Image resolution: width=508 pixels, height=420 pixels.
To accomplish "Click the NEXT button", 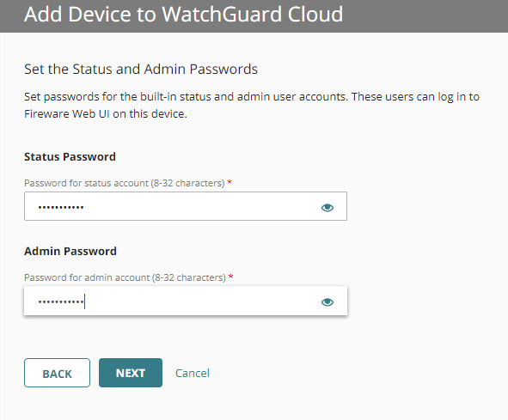I will pos(131,373).
